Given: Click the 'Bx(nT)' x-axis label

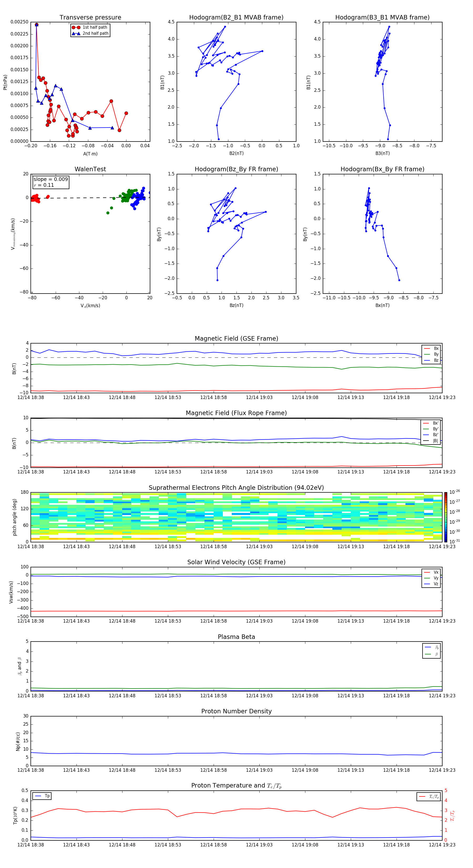Looking at the screenshot, I should 382,305.
